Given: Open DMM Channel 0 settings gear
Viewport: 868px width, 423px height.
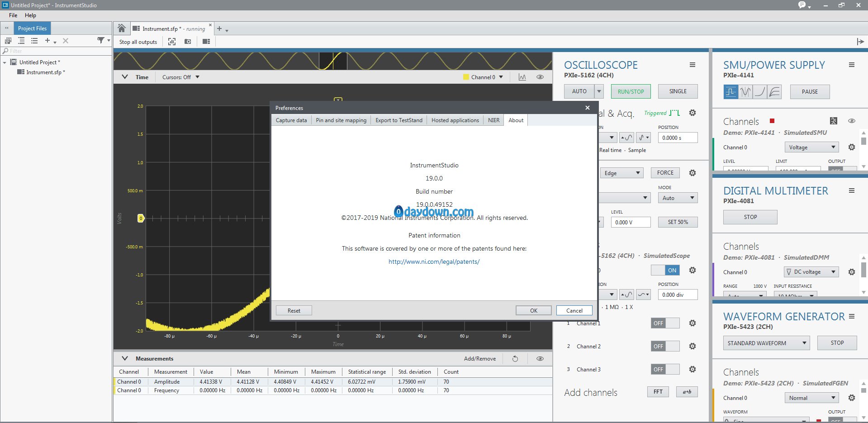Looking at the screenshot, I should [x=852, y=272].
